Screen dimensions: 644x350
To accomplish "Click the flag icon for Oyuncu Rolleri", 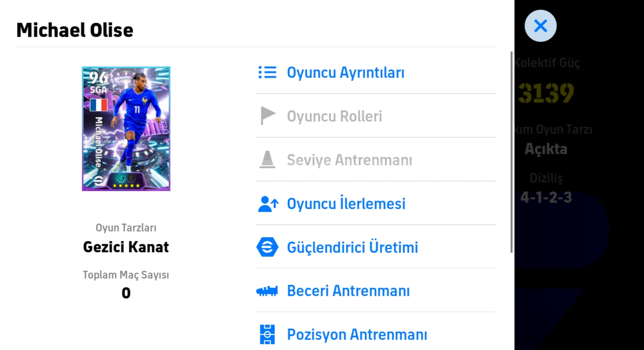I will click(268, 116).
